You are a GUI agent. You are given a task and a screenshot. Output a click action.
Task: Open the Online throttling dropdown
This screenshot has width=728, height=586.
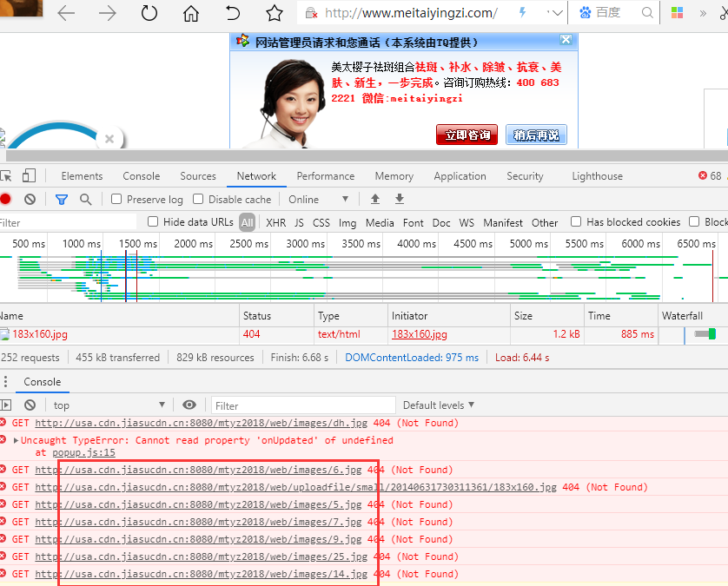point(318,200)
